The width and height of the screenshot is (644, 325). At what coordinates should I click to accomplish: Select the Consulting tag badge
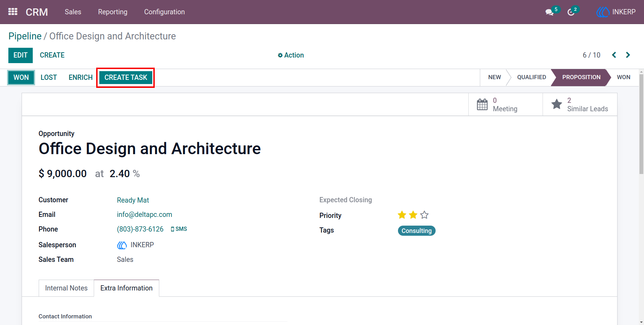point(416,231)
